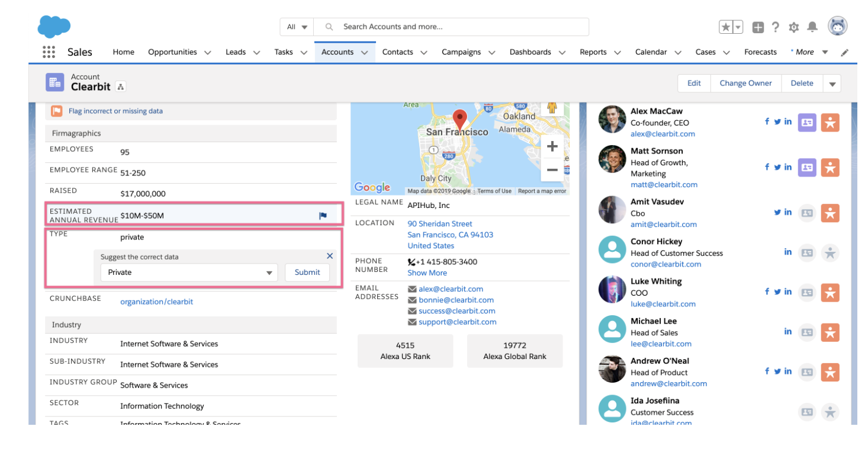Click the Alexa Global Rank tile

coord(515,351)
